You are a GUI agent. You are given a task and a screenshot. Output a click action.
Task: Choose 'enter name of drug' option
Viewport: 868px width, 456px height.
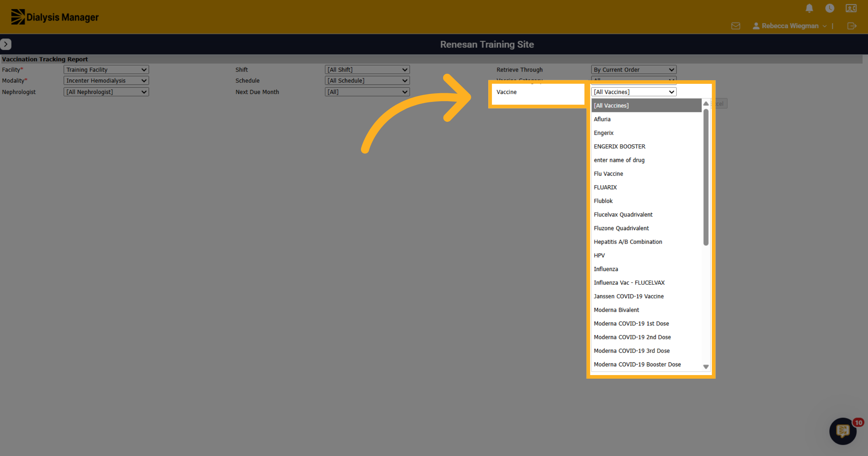pos(646,160)
